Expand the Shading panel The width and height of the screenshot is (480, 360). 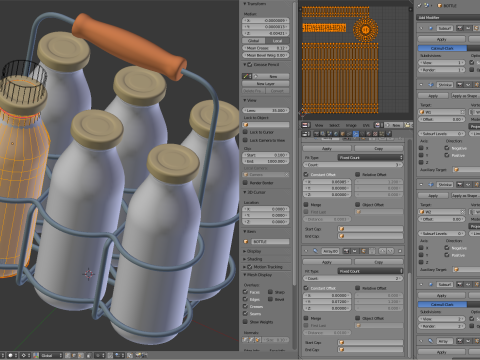click(245, 259)
